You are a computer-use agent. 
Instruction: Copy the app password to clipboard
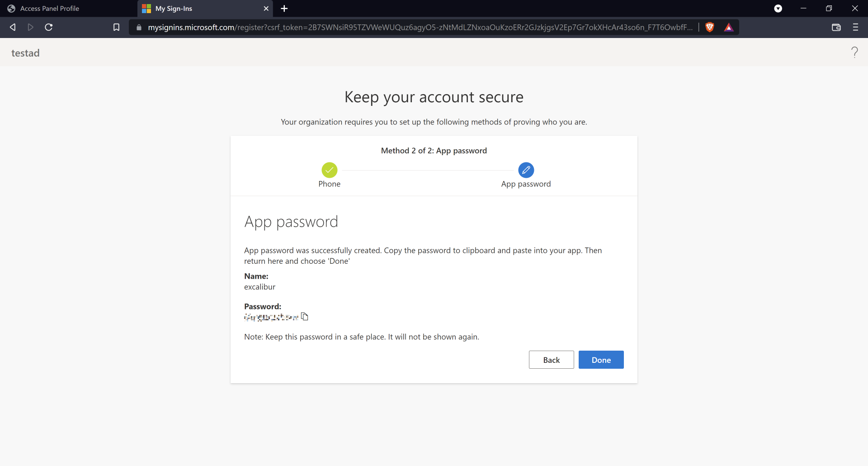(x=305, y=317)
